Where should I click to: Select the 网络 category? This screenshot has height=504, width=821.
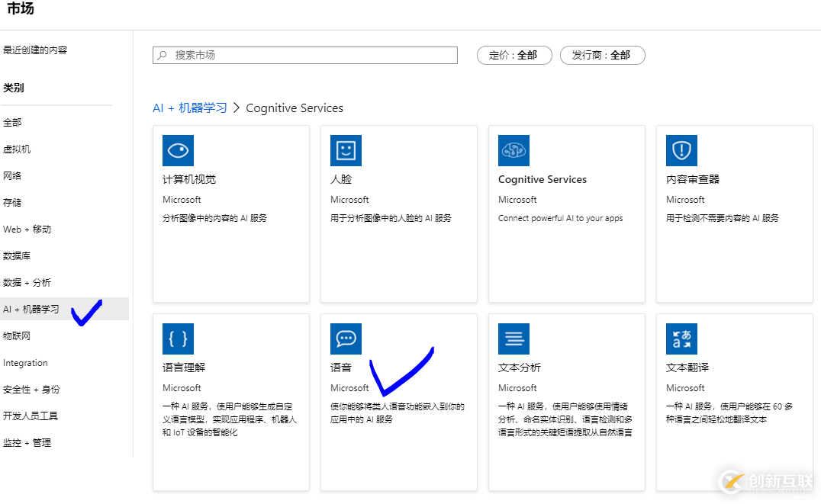point(12,176)
